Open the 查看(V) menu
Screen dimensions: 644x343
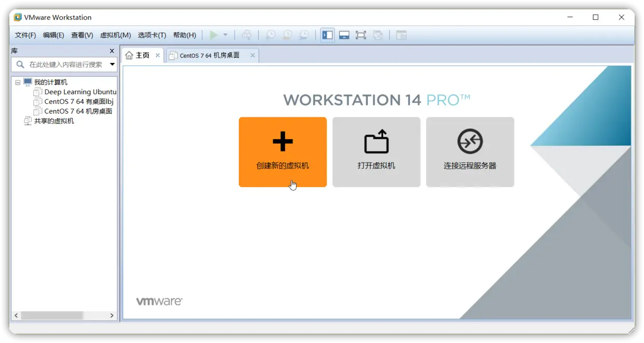pos(82,35)
